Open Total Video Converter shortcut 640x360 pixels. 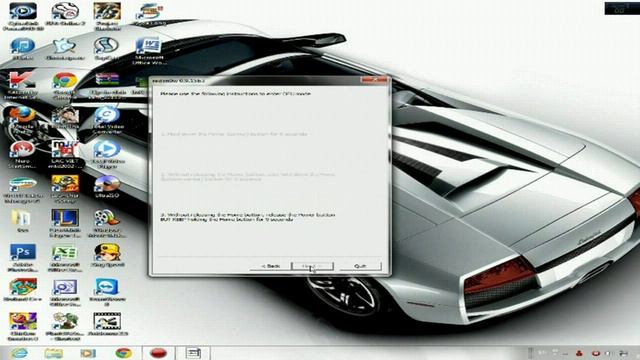point(107,120)
